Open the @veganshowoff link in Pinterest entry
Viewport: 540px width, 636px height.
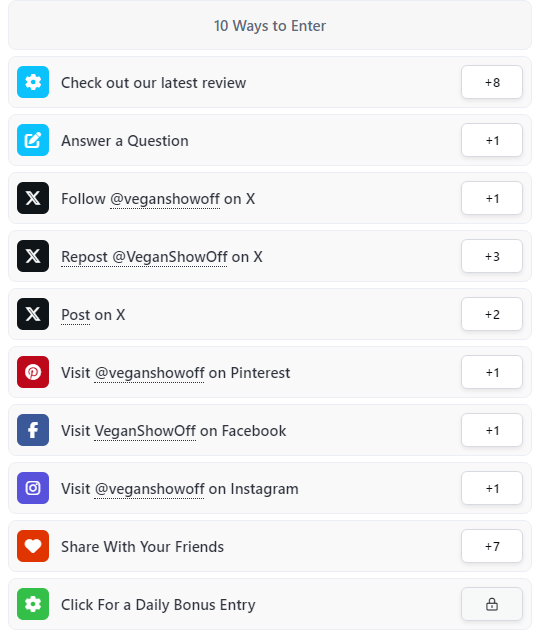149,373
